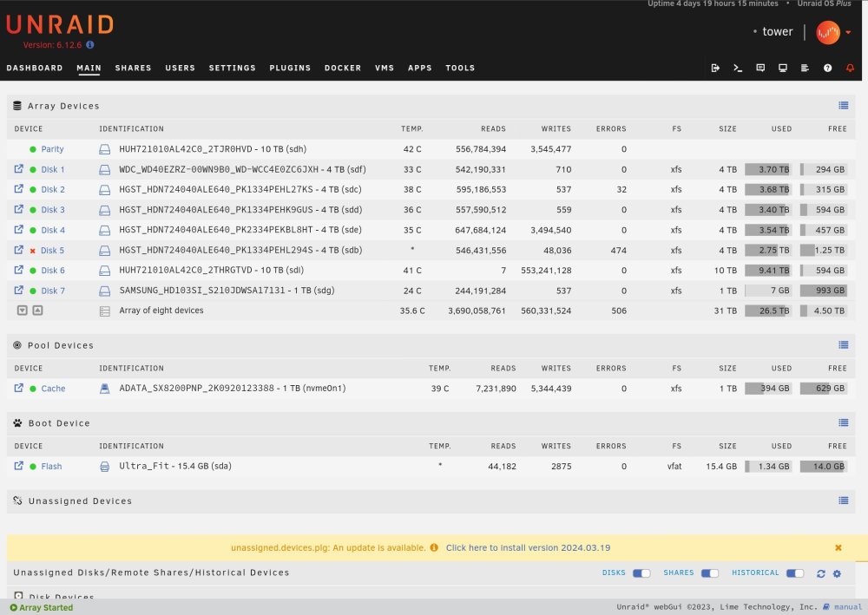
Task: Open the PLUGINS tab
Action: click(x=290, y=68)
